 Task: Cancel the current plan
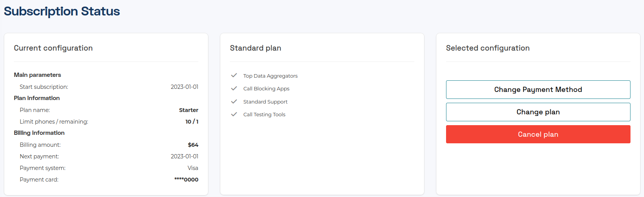538,134
